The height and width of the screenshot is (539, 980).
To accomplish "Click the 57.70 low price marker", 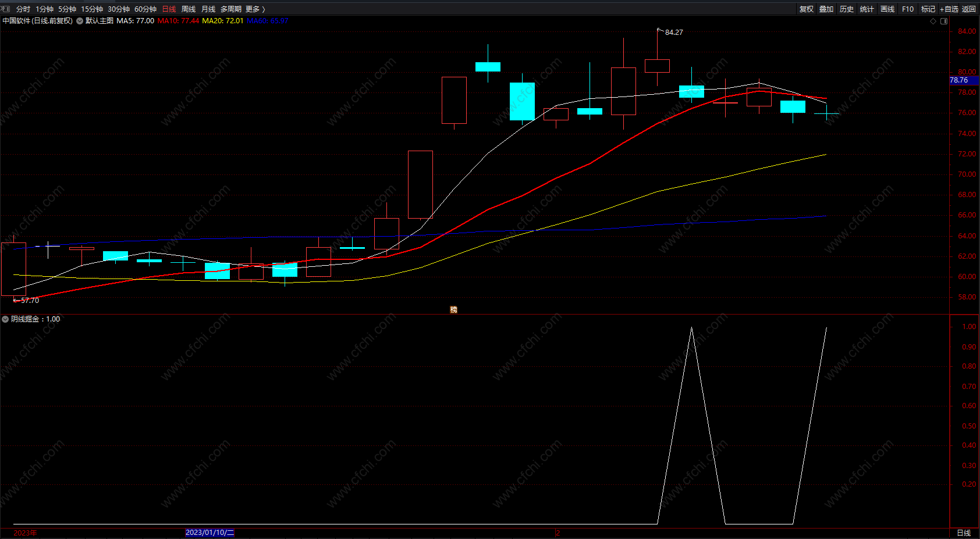I will [x=30, y=301].
